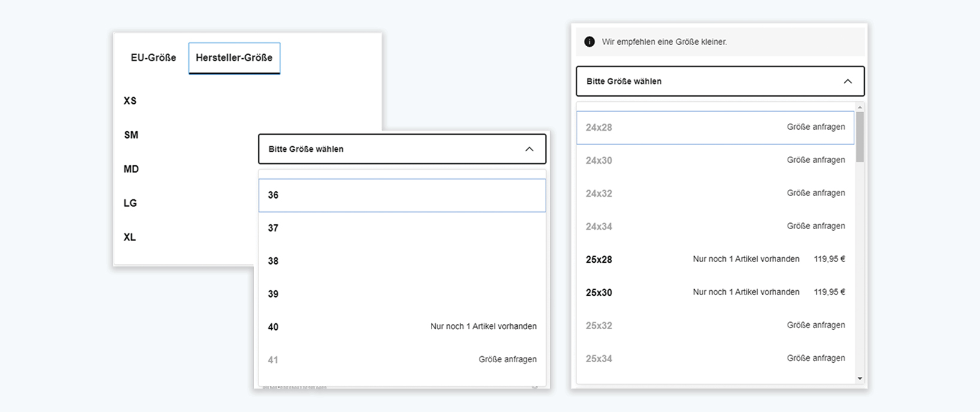Screen dimensions: 980x412
Task: Click the scrollbar up arrow in size list
Action: coord(860,107)
